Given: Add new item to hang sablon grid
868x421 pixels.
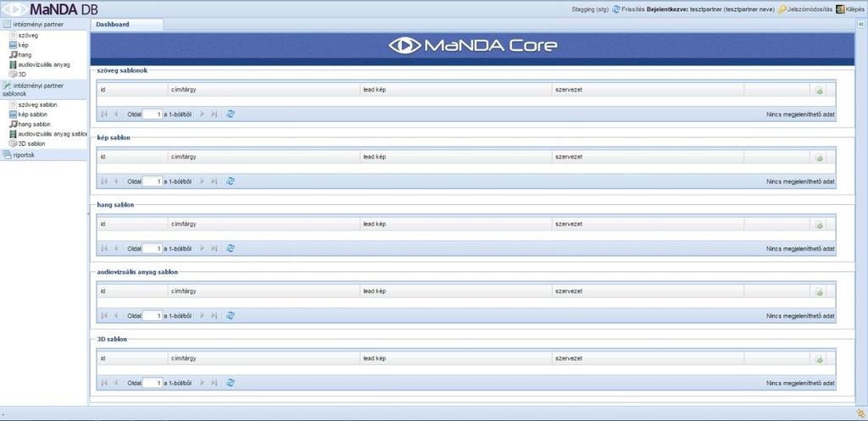Looking at the screenshot, I should (x=819, y=224).
